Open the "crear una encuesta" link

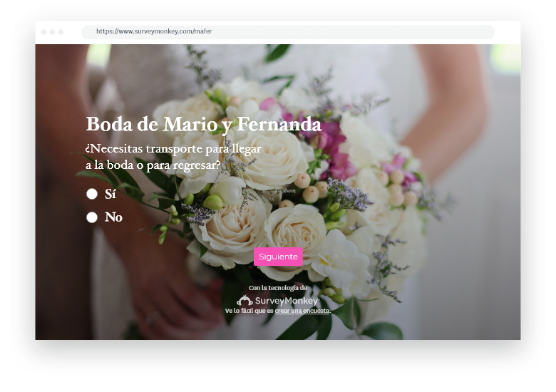coord(302,311)
